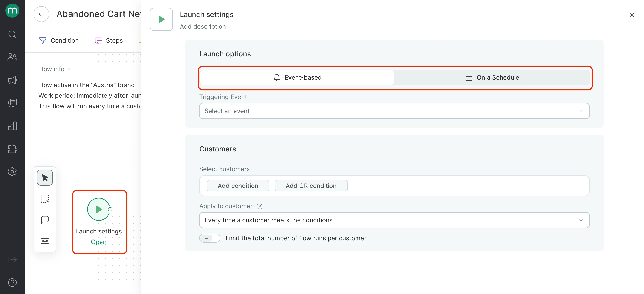Open the keyboard shortcuts icon
Viewport: 644px width, 294px height.
tap(45, 241)
